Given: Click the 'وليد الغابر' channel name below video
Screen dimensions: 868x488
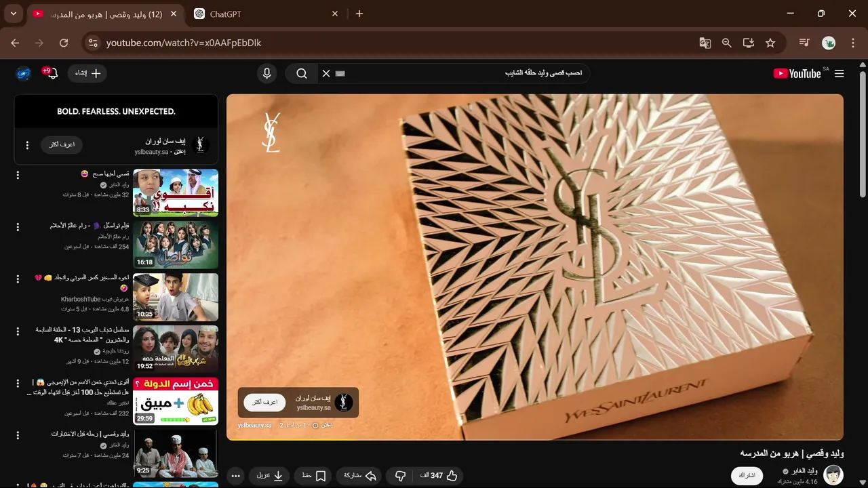Looking at the screenshot, I should click(x=804, y=471).
